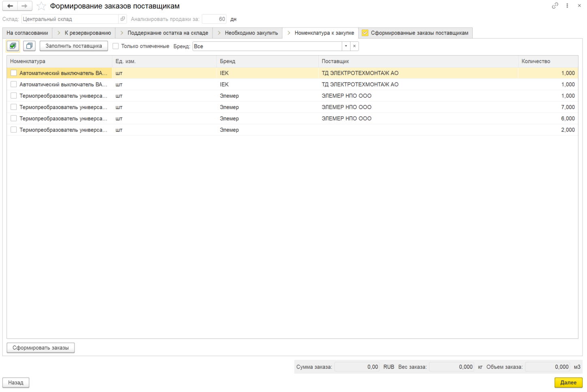This screenshot has width=587, height=392.
Task: Click the yellow Далее button
Action: [568, 383]
